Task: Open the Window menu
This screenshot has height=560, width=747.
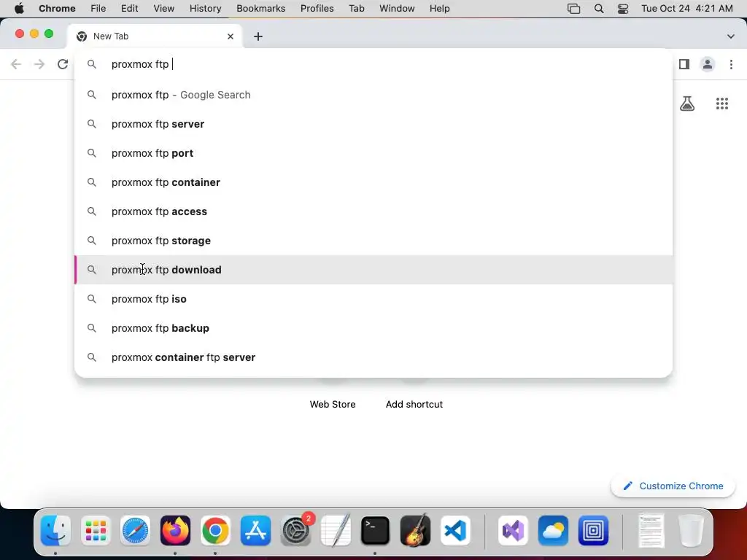Action: 397,9
